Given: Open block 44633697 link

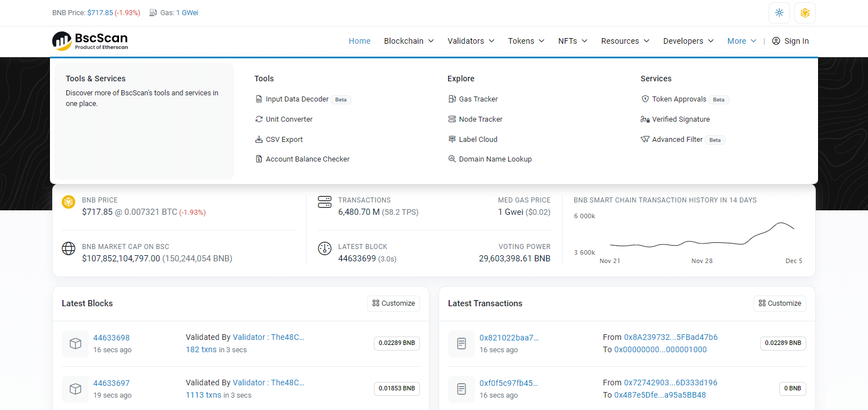Looking at the screenshot, I should [x=111, y=383].
